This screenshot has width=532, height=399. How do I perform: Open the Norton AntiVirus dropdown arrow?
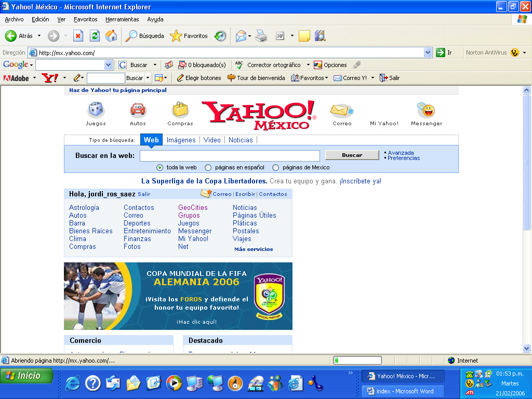[525, 52]
